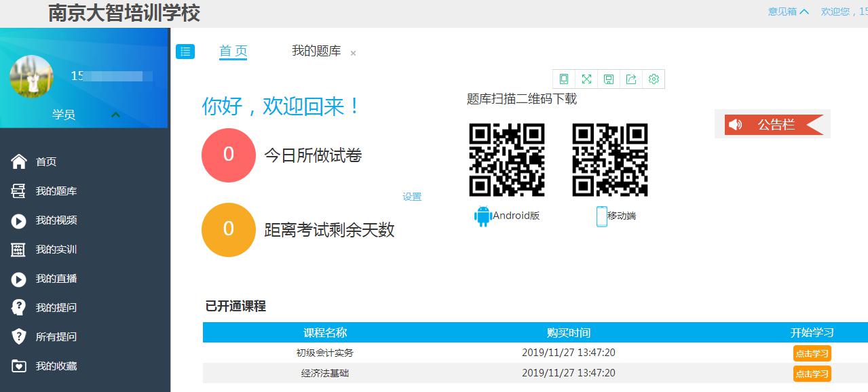Viewport: 868px width, 392px height.
Task: Click the shield icon beside 所有提问
Action: coord(18,337)
